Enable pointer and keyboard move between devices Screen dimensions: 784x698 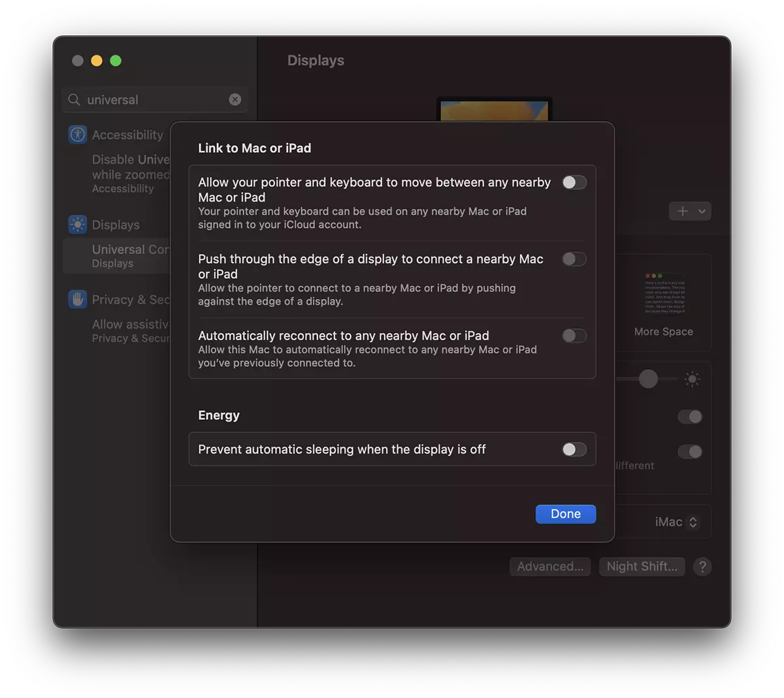(x=574, y=183)
